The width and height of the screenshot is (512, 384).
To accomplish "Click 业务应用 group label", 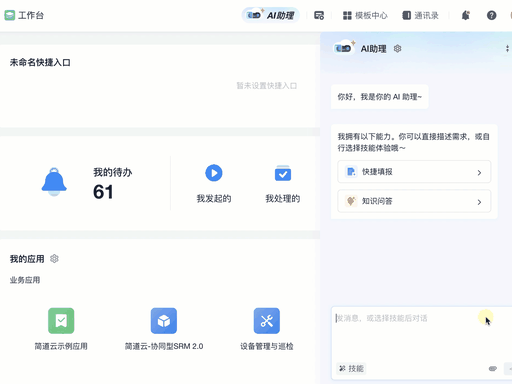I will [25, 280].
